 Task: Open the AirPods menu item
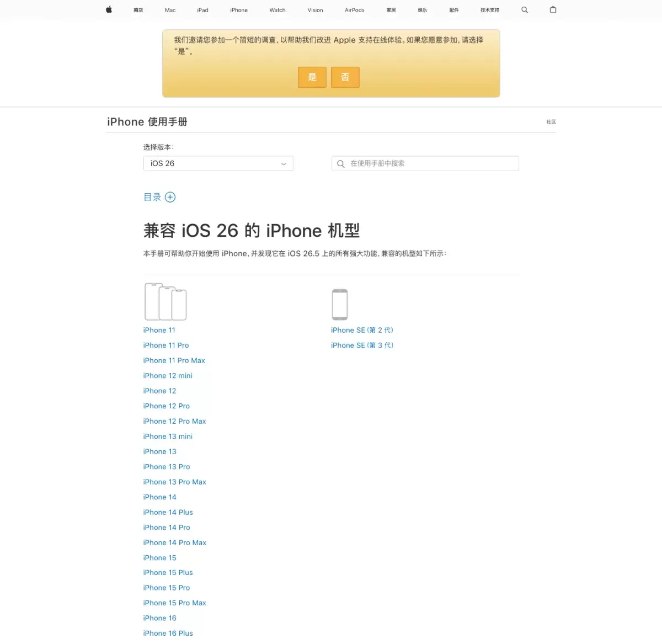(355, 10)
